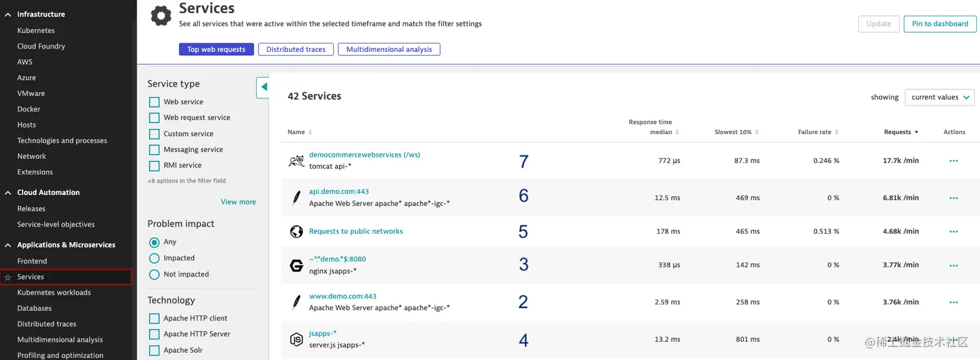
Task: Collapse the filter panel with arrow
Action: click(x=263, y=87)
